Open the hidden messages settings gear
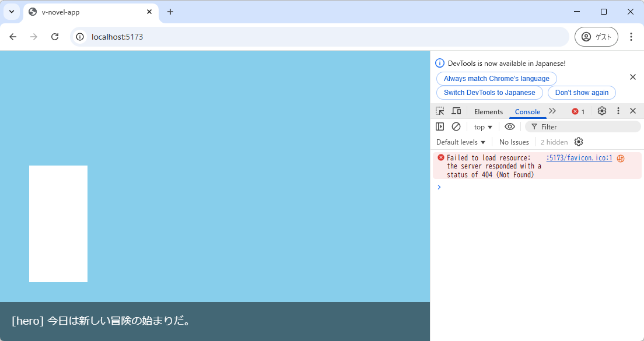Viewport: 644px width, 341px height. (x=578, y=142)
